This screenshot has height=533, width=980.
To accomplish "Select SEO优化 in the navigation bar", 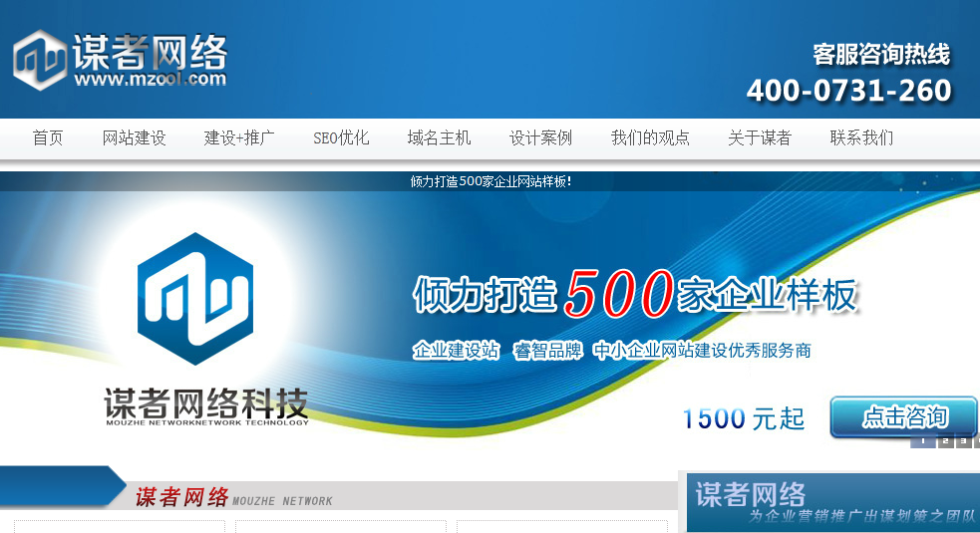I will click(341, 138).
